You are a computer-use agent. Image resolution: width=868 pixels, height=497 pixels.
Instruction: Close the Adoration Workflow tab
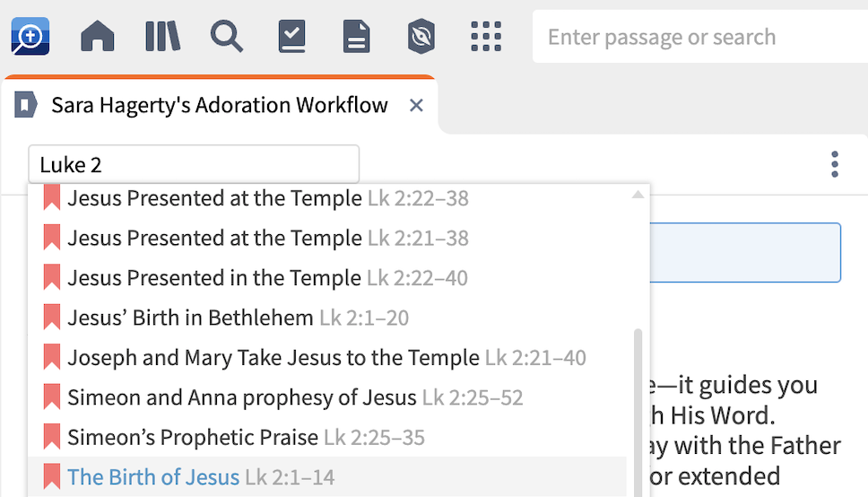[x=416, y=106]
